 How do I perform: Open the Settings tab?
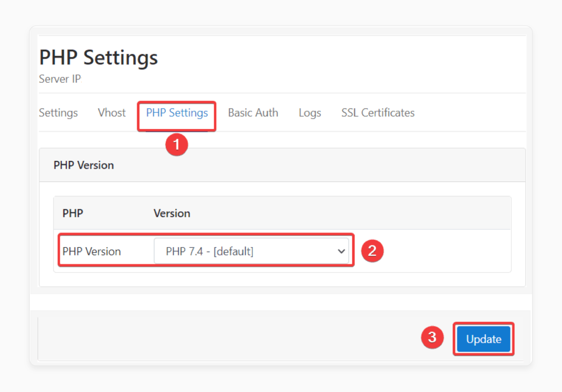point(58,113)
